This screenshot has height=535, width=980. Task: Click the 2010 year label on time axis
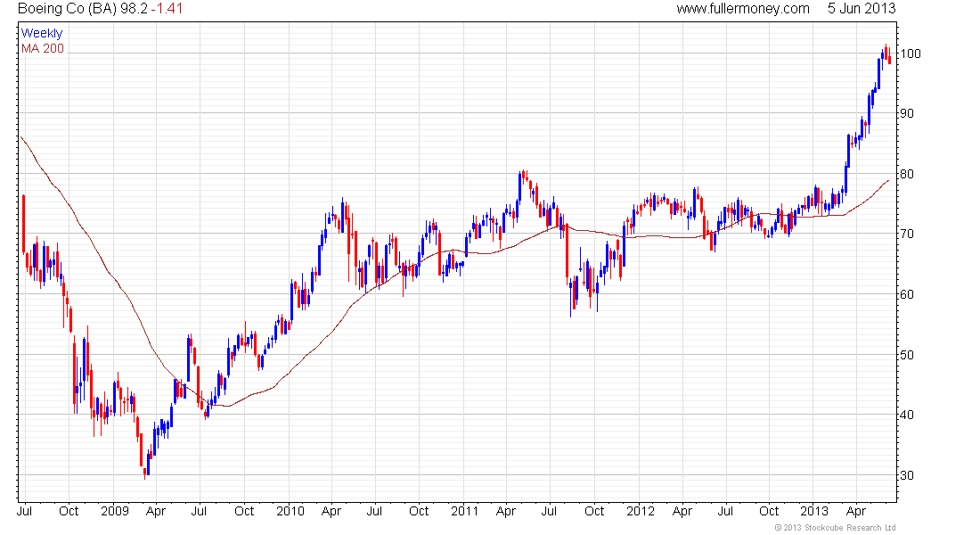point(290,511)
